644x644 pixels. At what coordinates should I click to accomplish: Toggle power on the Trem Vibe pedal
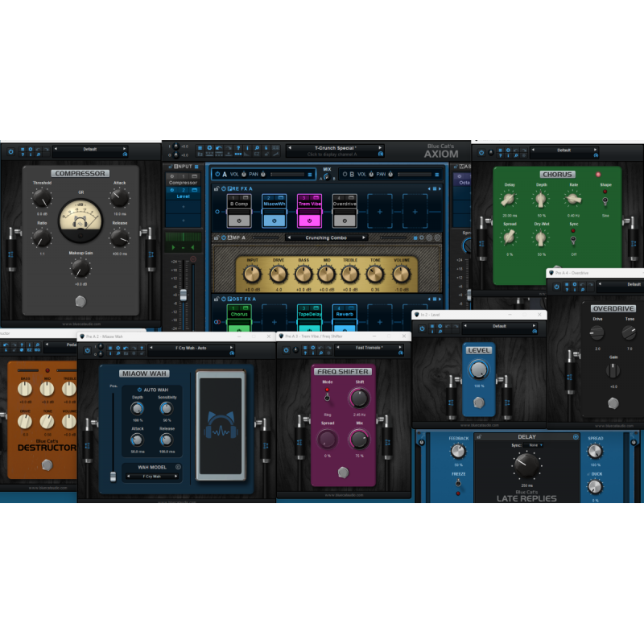click(x=309, y=221)
